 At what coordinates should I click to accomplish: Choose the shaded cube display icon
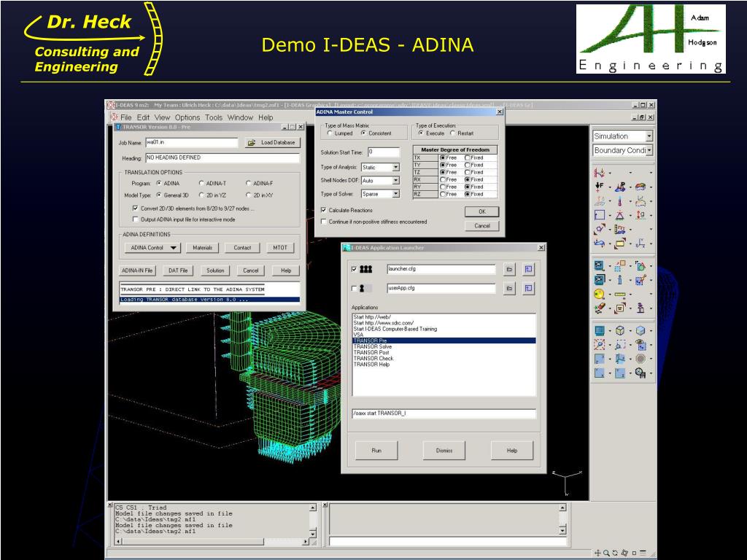640,330
